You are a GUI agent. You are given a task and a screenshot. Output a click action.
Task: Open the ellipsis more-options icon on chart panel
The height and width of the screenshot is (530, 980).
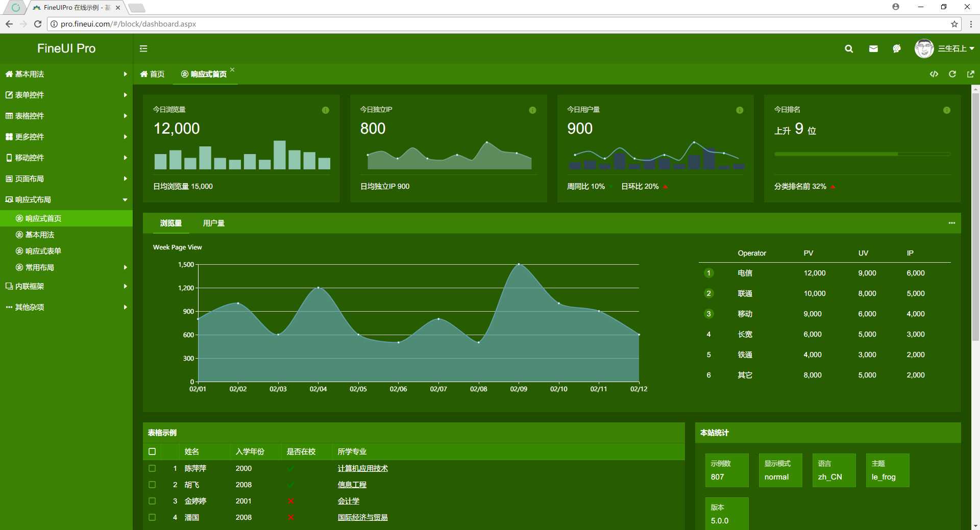pyautogui.click(x=952, y=223)
